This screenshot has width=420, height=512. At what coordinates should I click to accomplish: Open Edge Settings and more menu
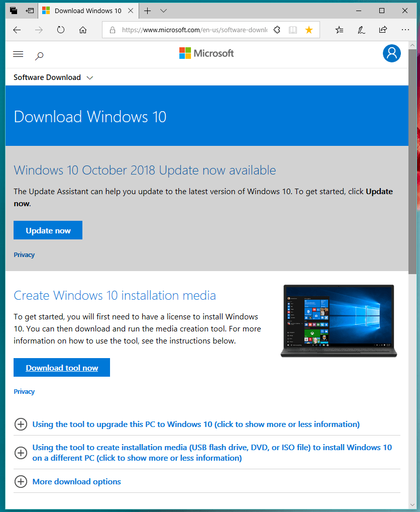tap(405, 30)
